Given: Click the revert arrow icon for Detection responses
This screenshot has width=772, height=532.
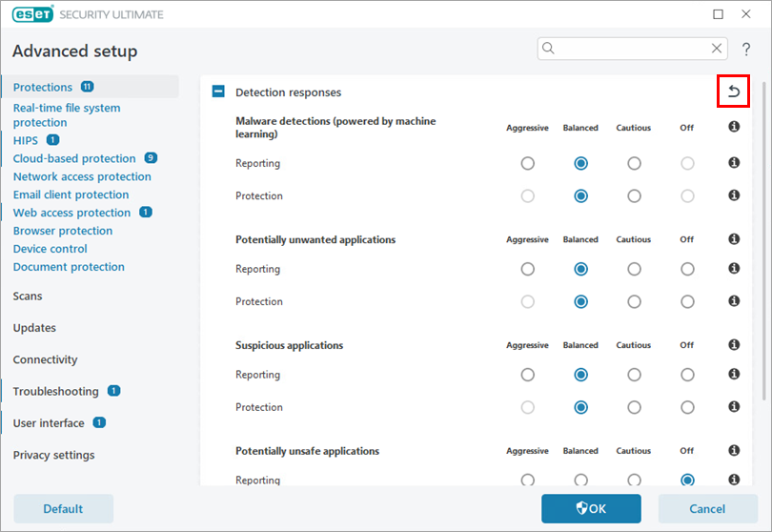Looking at the screenshot, I should 733,92.
